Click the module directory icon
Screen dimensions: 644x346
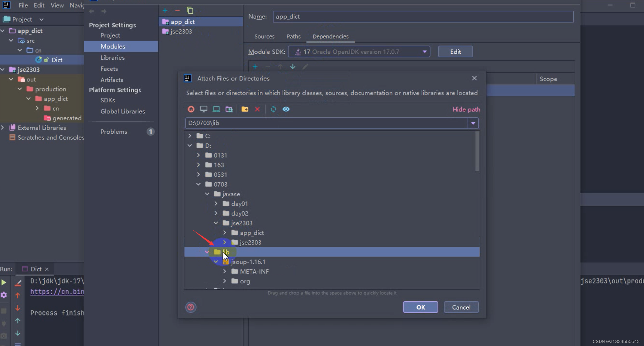229,109
